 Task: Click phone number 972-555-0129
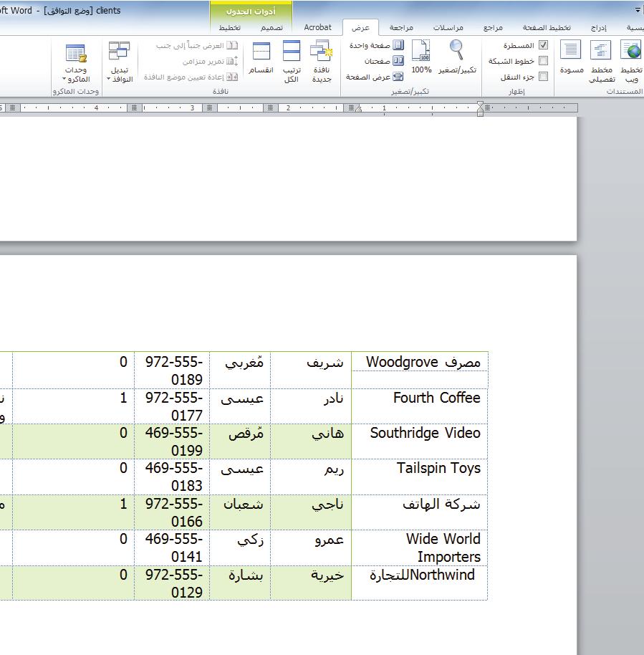[174, 583]
